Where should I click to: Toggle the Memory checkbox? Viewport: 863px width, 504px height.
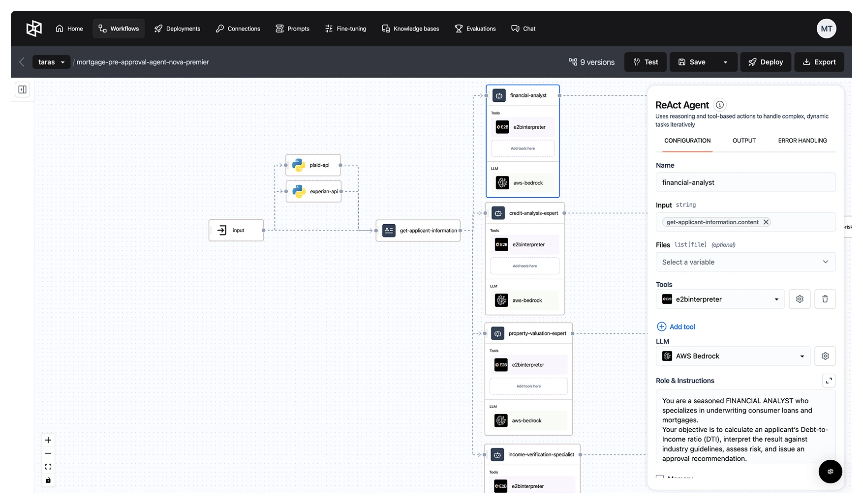point(660,478)
